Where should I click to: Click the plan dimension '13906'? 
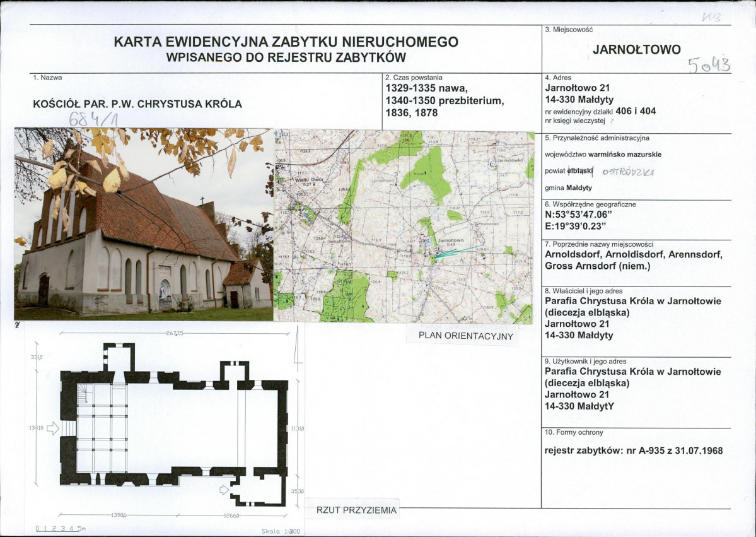[x=119, y=515]
